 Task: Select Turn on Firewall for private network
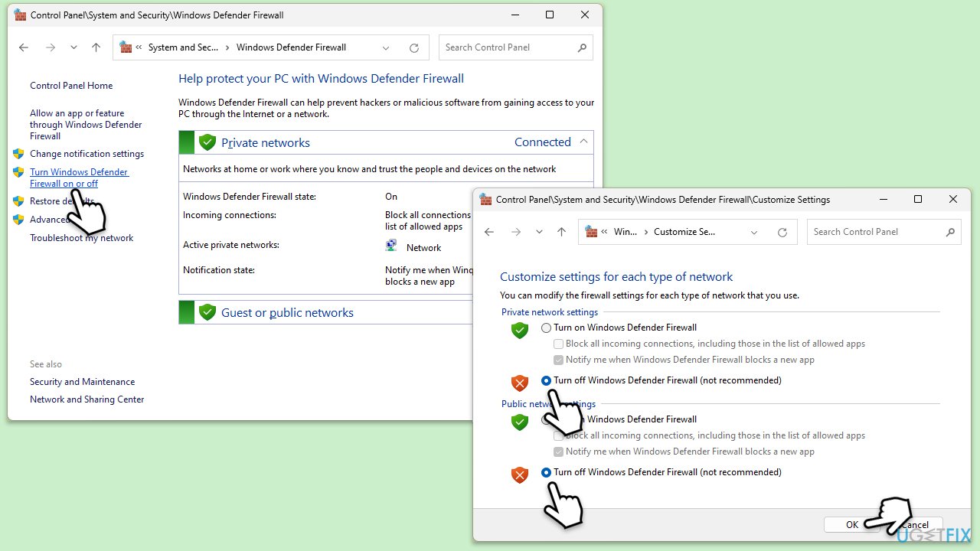(546, 328)
